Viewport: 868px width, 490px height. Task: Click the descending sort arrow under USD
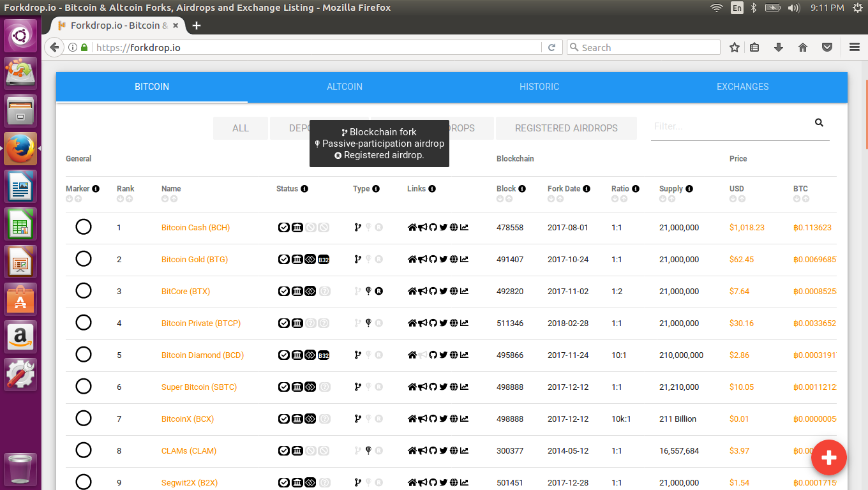click(x=733, y=198)
